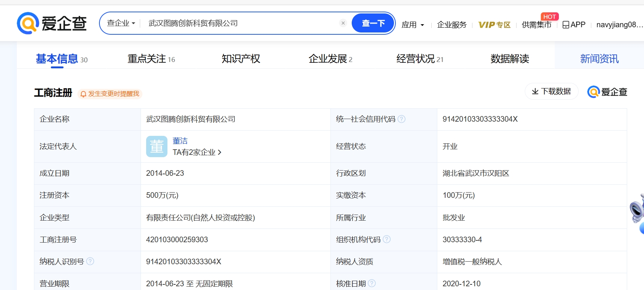Open legal representative 董洁's profile
Screen dimensions: 644x290
click(180, 141)
